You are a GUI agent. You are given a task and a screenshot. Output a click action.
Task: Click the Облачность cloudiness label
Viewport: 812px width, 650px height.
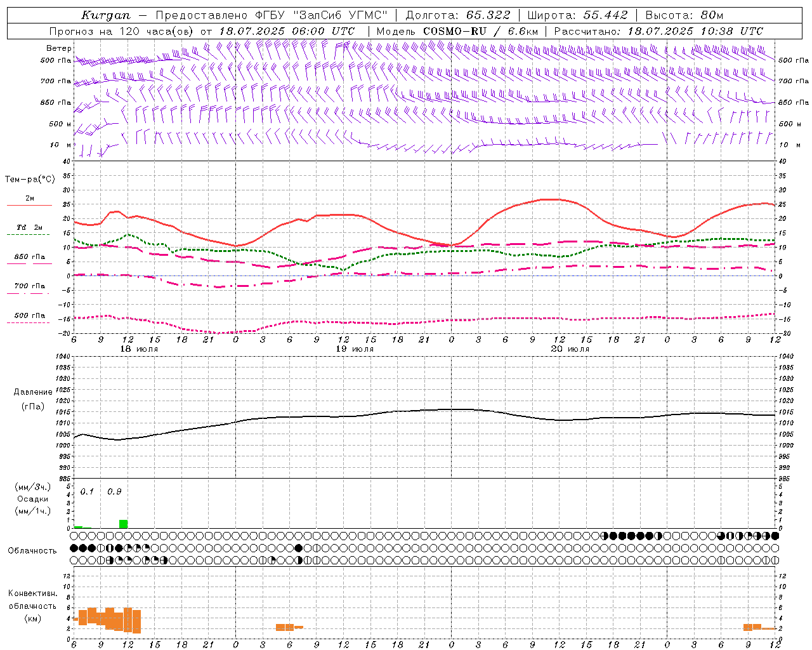point(32,550)
